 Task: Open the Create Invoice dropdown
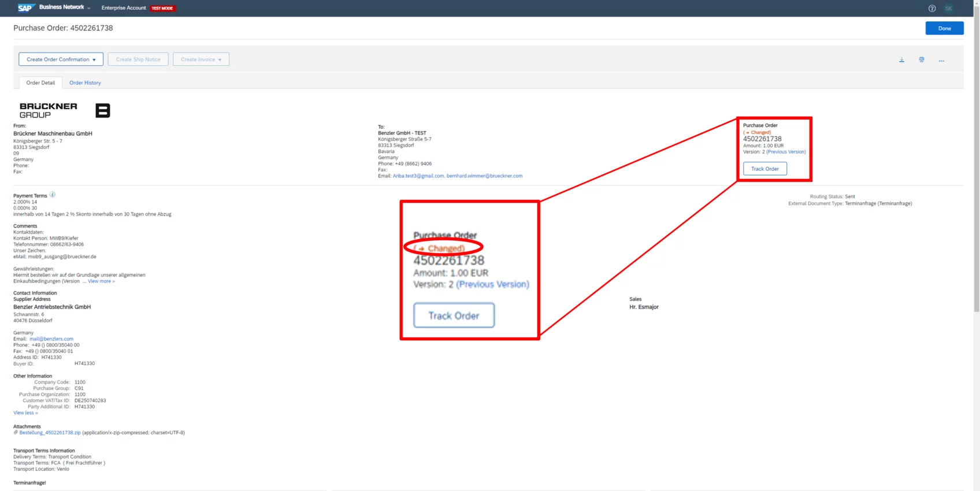pyautogui.click(x=201, y=59)
